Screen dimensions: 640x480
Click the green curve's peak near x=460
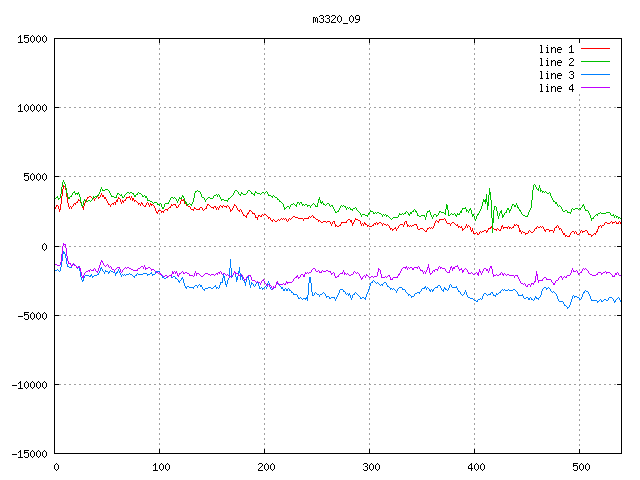pyautogui.click(x=536, y=185)
